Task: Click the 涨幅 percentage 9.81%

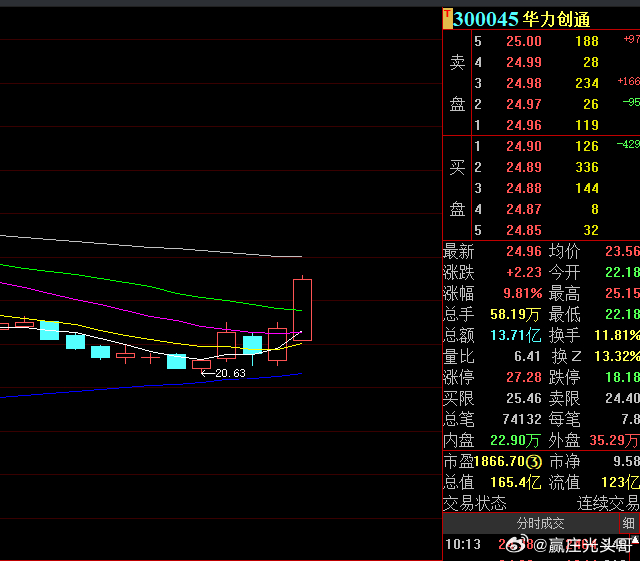Action: [522, 293]
